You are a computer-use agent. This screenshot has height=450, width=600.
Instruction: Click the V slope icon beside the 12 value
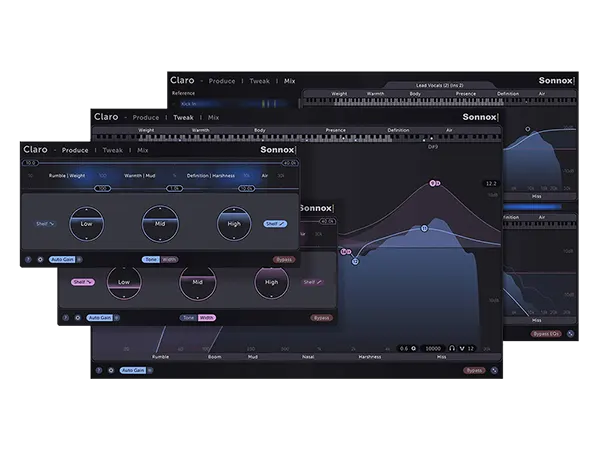click(x=462, y=348)
